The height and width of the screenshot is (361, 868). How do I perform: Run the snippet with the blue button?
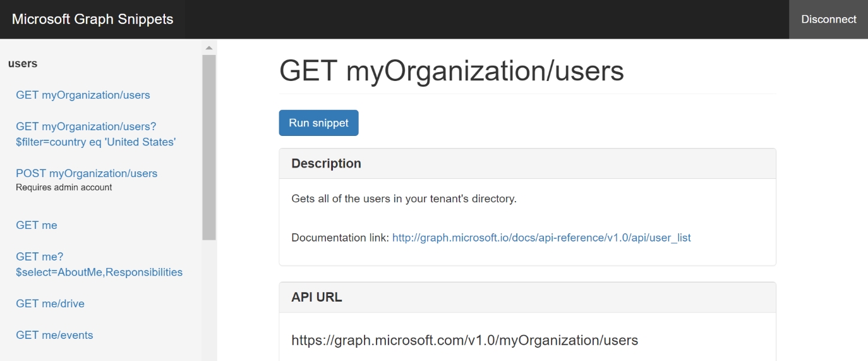coord(318,123)
